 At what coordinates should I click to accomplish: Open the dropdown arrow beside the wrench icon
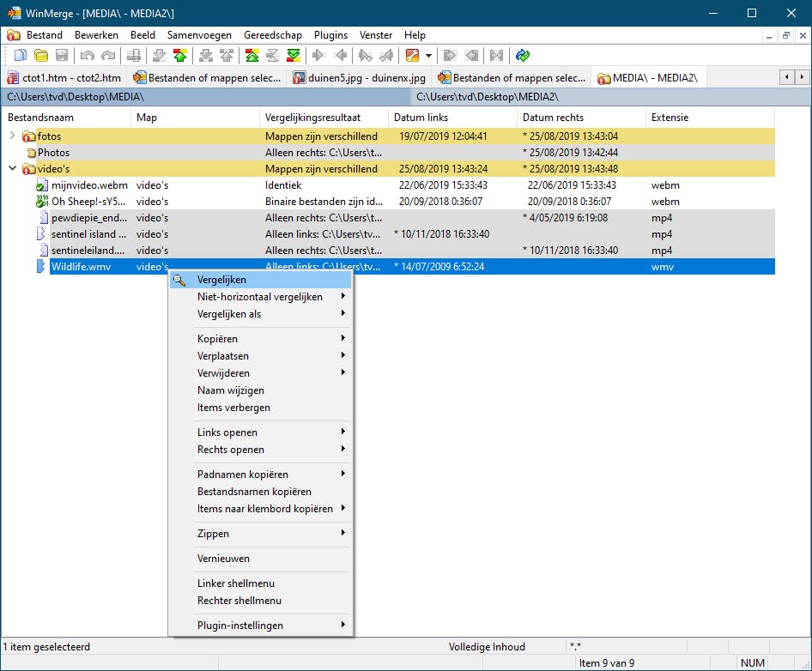(x=428, y=56)
